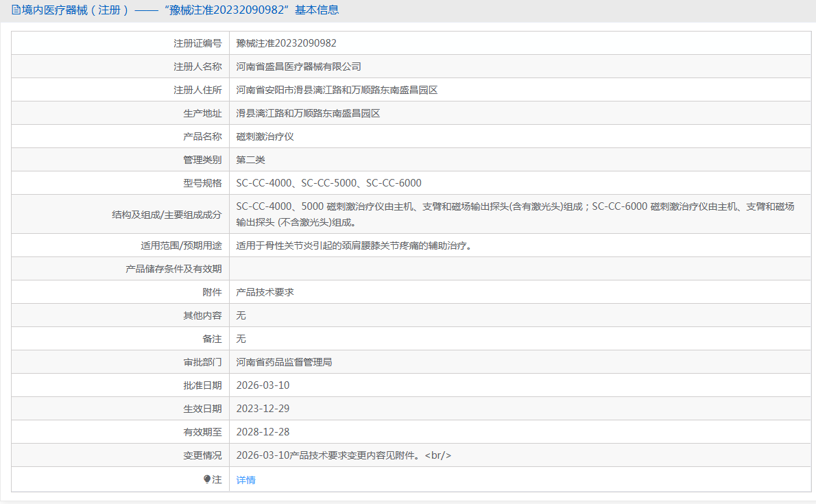Click the 变更情况 text about 产品技术要求变更
The width and height of the screenshot is (816, 504).
click(344, 455)
